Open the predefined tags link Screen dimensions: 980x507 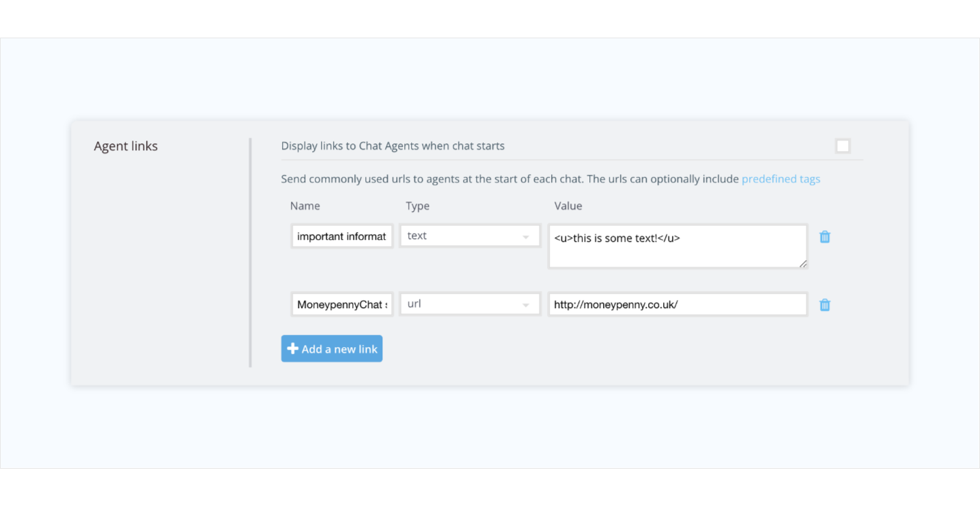(x=781, y=178)
